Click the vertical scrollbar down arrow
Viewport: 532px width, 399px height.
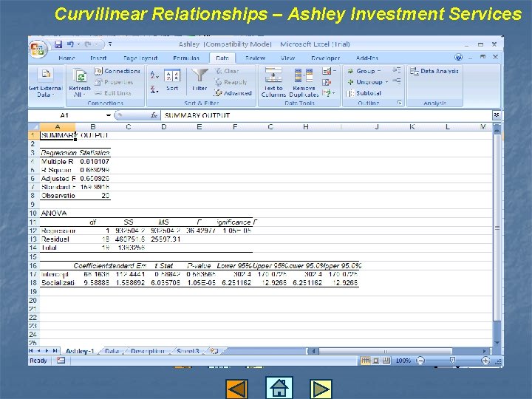[497, 343]
